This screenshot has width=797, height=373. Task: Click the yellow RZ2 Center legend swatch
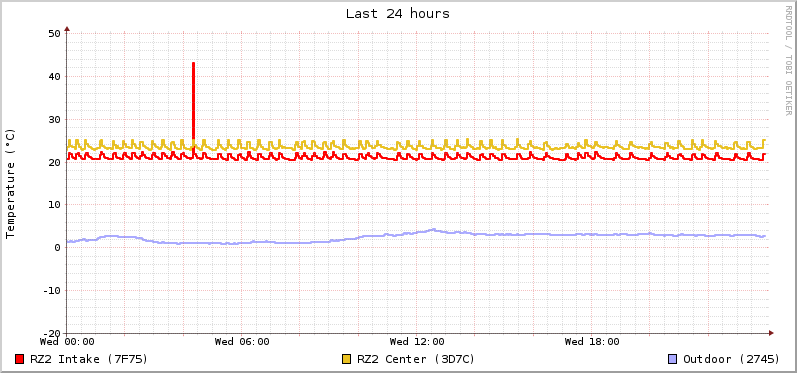coord(347,359)
